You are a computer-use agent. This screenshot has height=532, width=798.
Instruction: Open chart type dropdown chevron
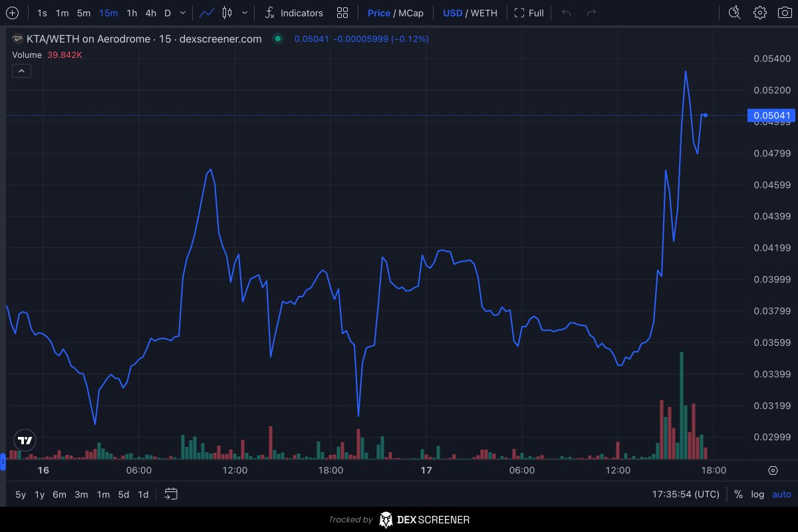(245, 13)
